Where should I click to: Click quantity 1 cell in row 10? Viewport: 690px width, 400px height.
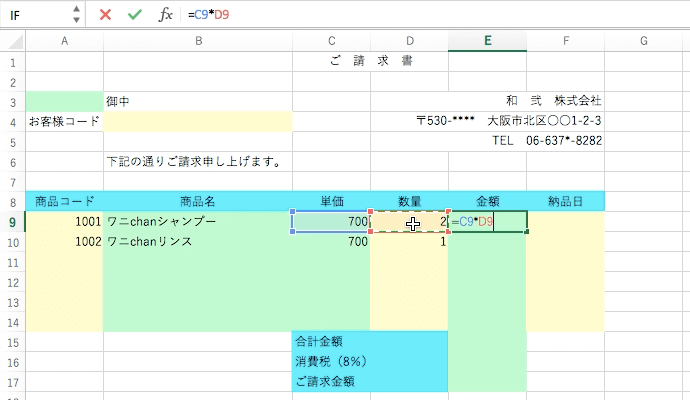click(410, 242)
